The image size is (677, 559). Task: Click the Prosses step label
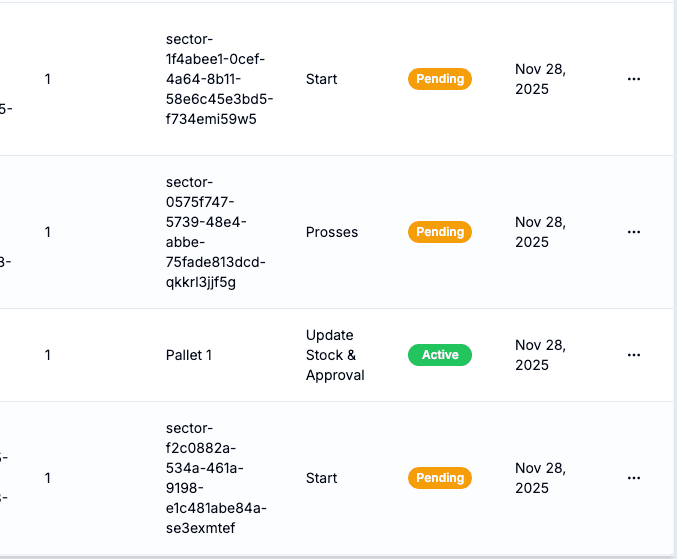click(x=331, y=232)
